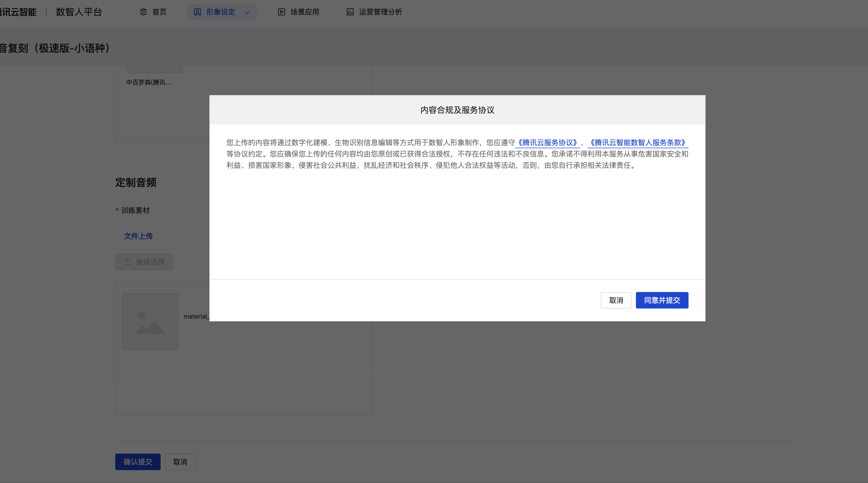Open the 场景应用 menu item
Image resolution: width=868 pixels, height=483 pixels.
305,12
